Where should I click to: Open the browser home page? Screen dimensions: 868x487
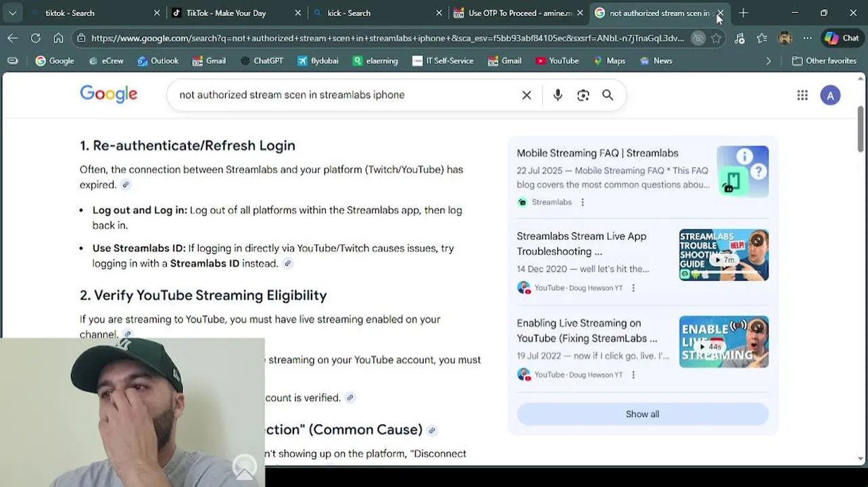click(58, 38)
